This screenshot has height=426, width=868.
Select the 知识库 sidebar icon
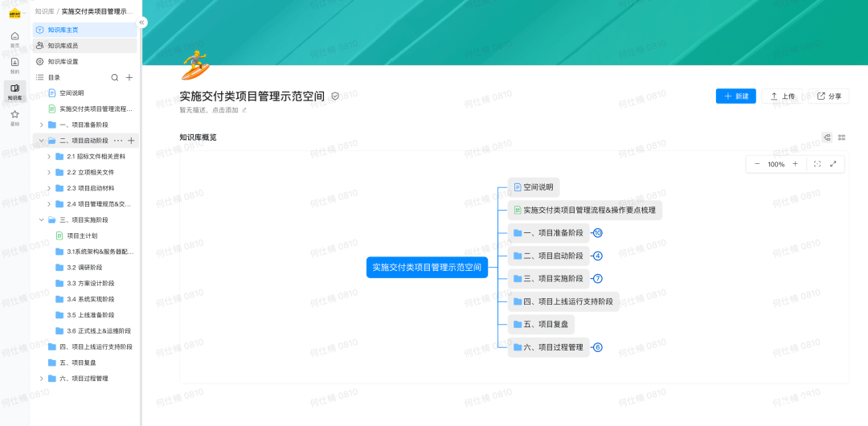(x=15, y=92)
